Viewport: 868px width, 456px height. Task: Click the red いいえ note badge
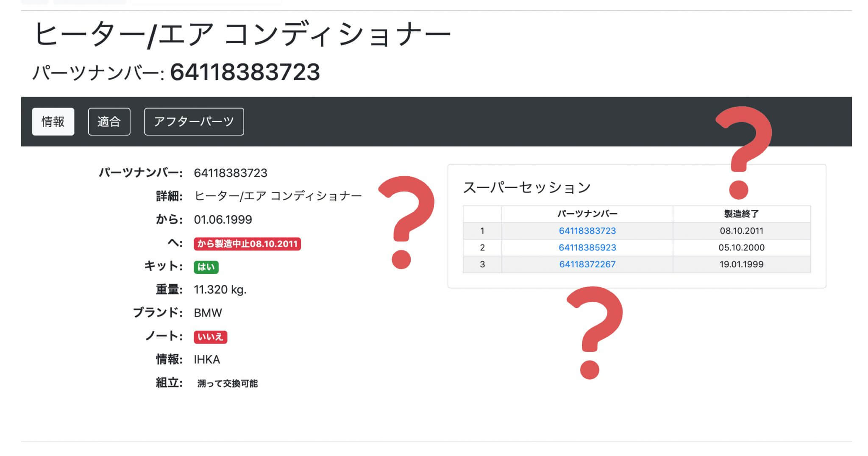(211, 336)
